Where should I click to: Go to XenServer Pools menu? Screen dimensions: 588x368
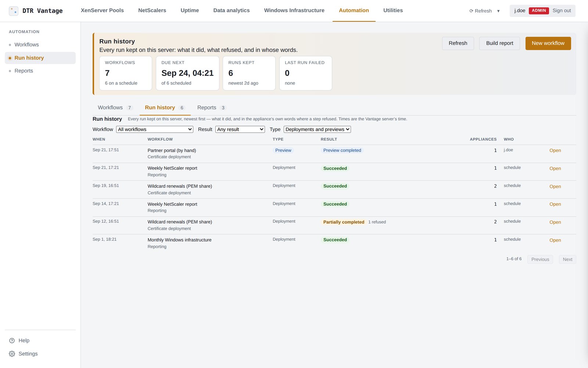coord(102,10)
